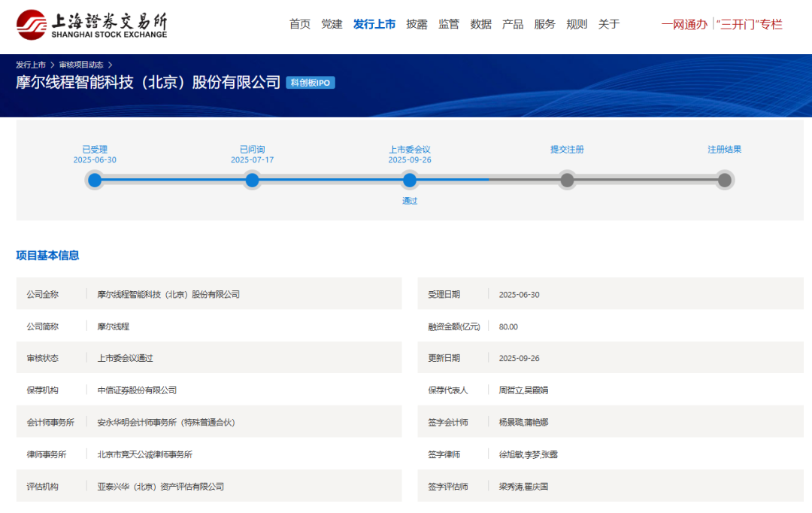
Task: Open the 数据 menu item
Action: point(480,24)
